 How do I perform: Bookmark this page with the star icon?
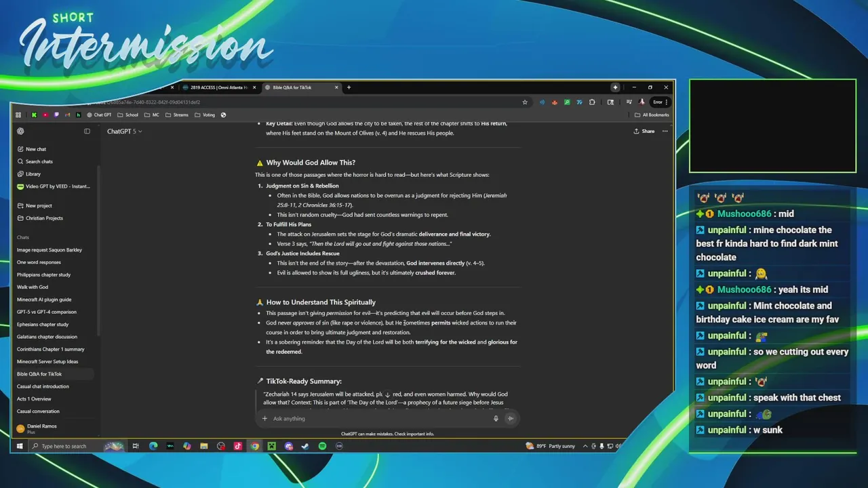tap(525, 102)
